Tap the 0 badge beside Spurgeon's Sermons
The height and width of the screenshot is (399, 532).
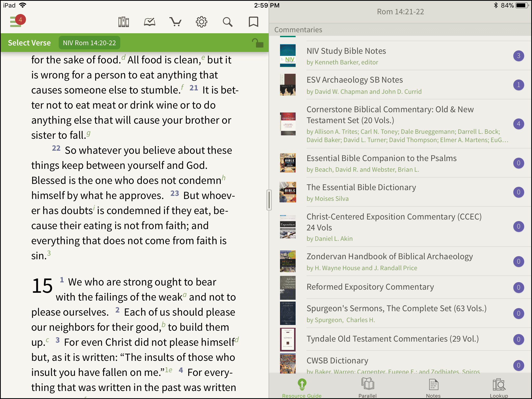(518, 314)
